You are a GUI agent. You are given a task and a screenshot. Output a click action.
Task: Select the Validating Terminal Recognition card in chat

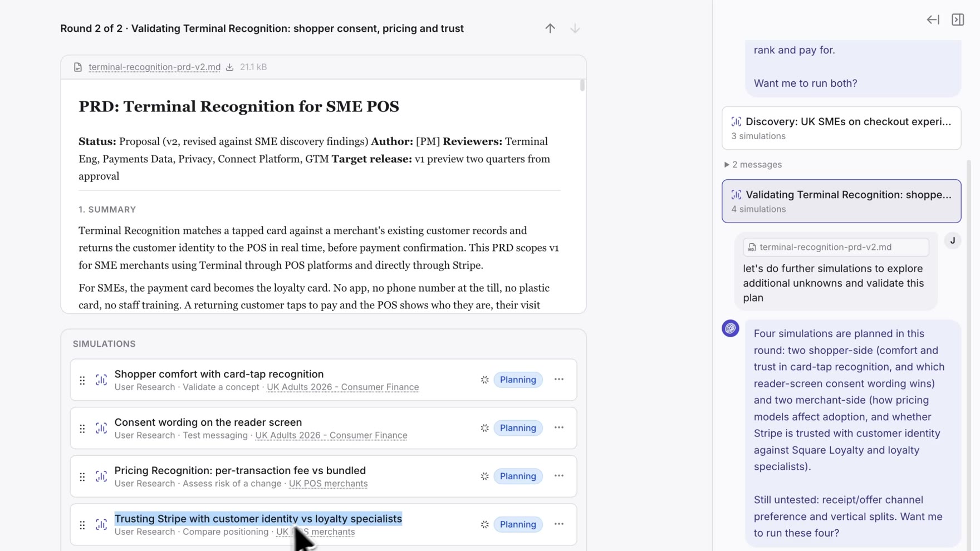click(x=841, y=201)
